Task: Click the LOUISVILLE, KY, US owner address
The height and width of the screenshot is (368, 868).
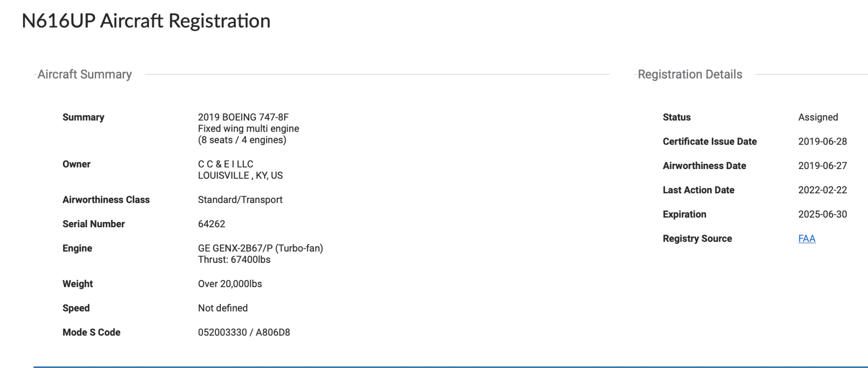Action: click(x=240, y=176)
